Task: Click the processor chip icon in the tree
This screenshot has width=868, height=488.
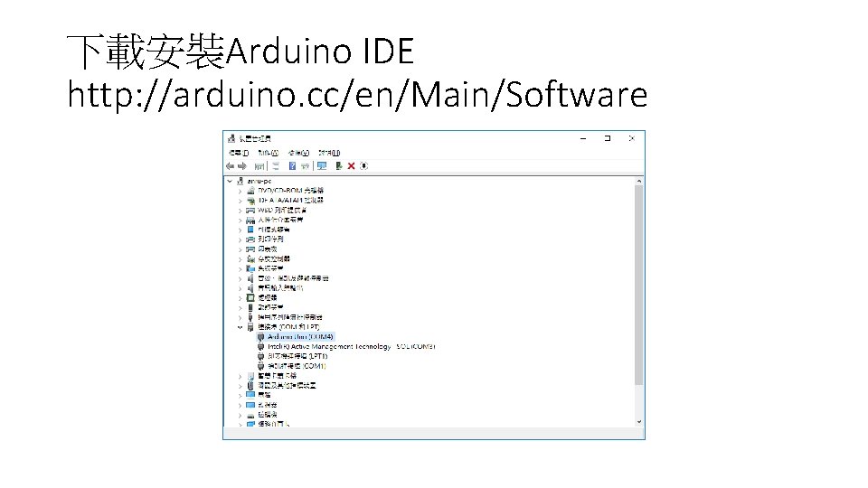Action: click(x=250, y=297)
